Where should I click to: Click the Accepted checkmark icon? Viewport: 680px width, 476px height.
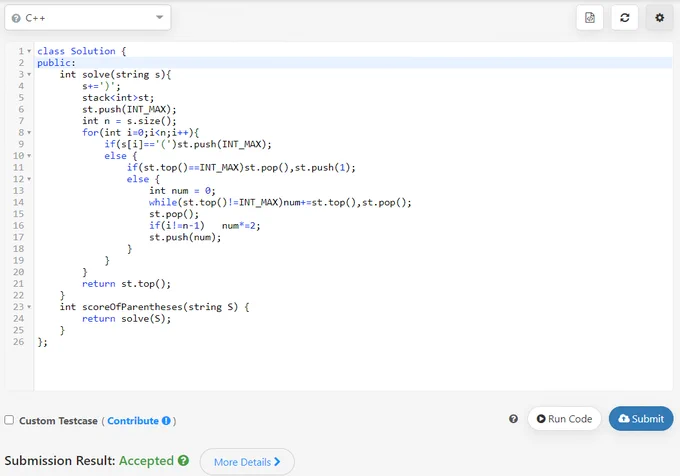pos(183,460)
